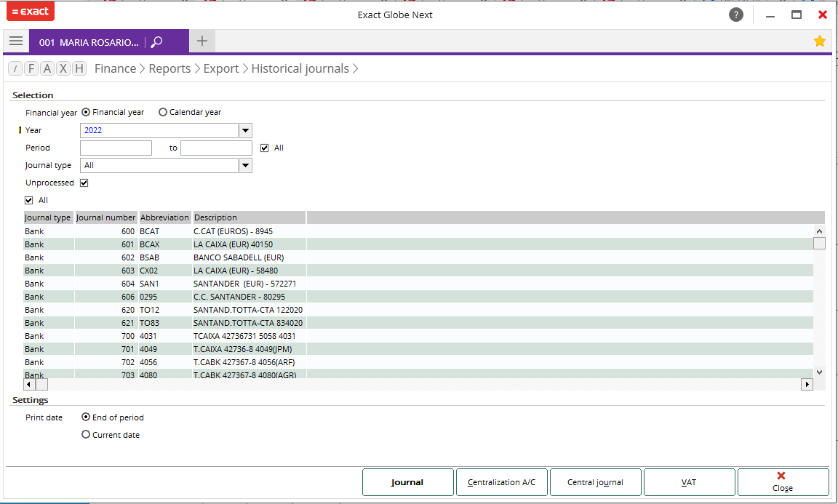Viewport: 838px width, 504px height.
Task: Click the Exact logo
Action: (31, 11)
